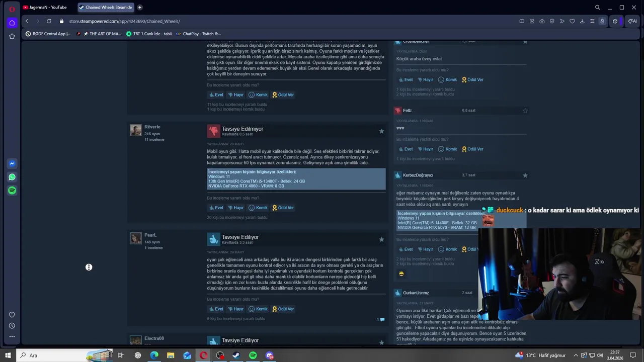The image size is (644, 362).
Task: Click the star icon on Fellz's review
Action: [525, 111]
